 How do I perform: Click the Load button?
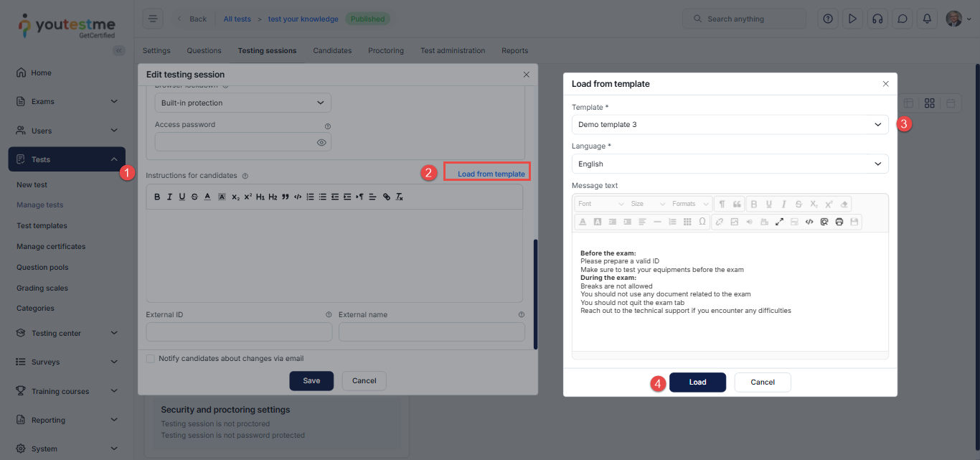(x=697, y=382)
